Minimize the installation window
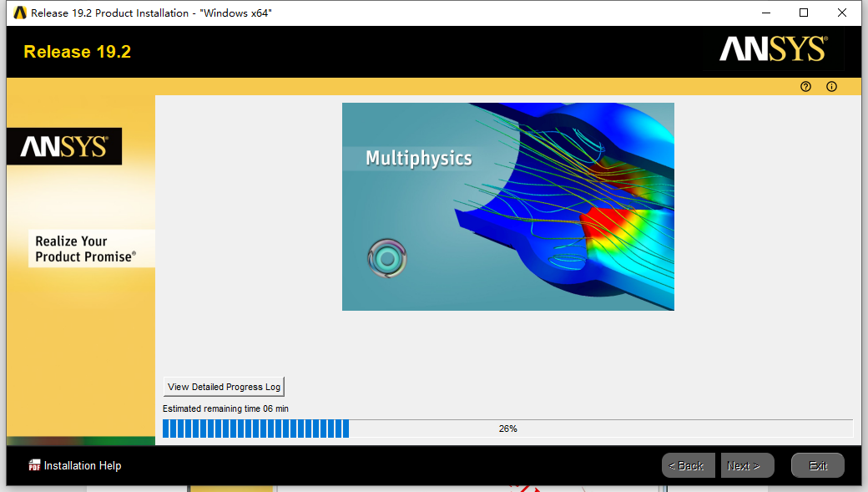 (x=765, y=13)
